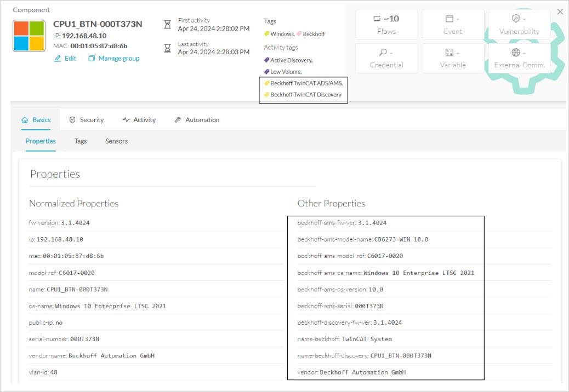Switch to the Activity tab

coord(139,119)
